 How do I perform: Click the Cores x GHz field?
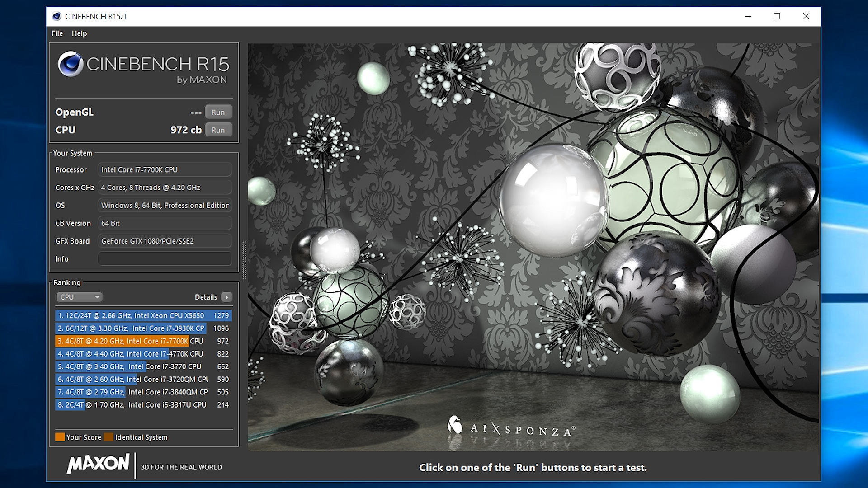tap(165, 188)
